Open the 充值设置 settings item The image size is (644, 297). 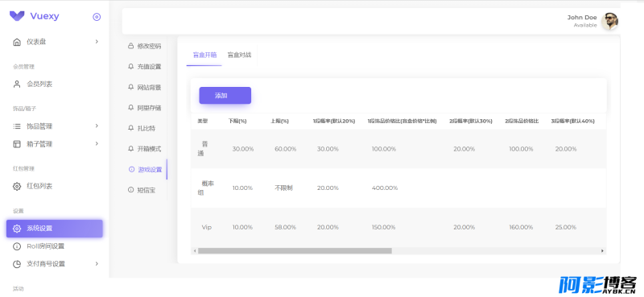[x=145, y=67]
